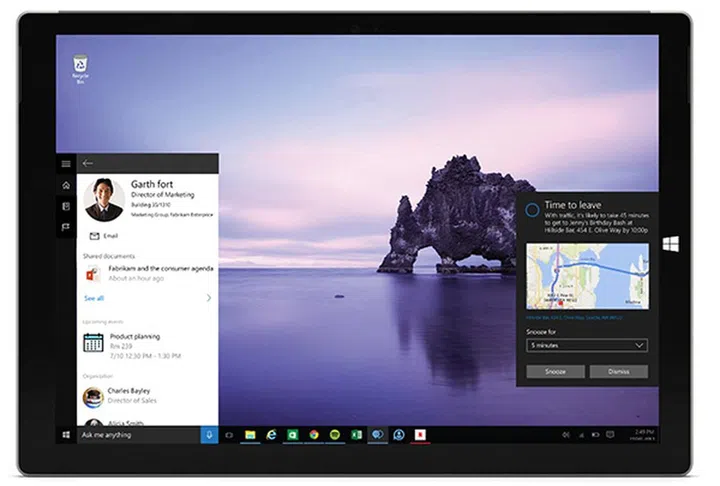The height and width of the screenshot is (486, 720).
Task: Click the Snooze button
Action: point(555,371)
